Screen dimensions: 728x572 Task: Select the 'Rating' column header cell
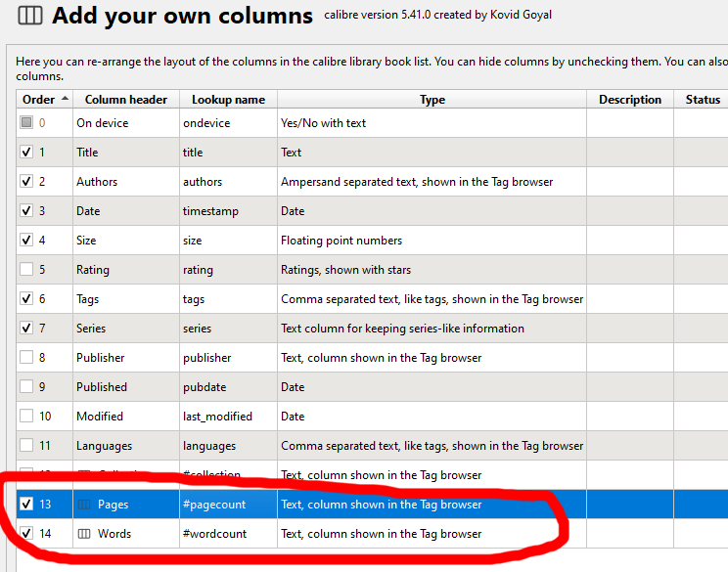[126, 270]
